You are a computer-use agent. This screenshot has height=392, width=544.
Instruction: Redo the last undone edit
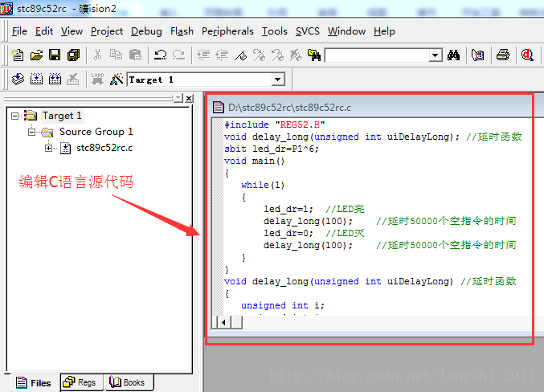coord(178,55)
